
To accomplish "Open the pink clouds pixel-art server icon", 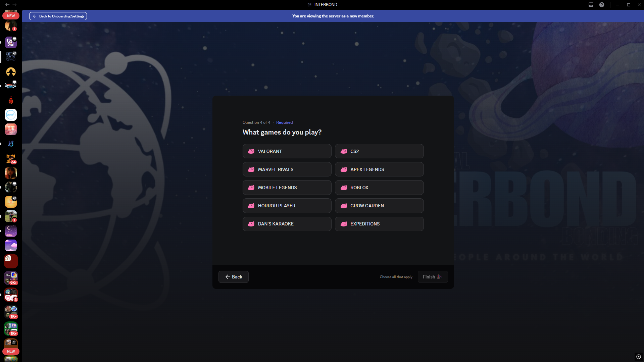I will click(11, 245).
